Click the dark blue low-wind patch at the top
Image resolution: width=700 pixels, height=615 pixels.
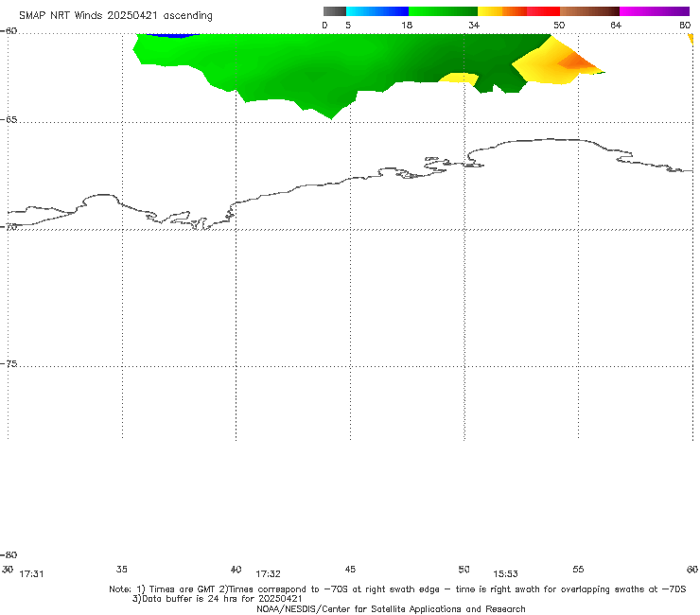click(172, 35)
